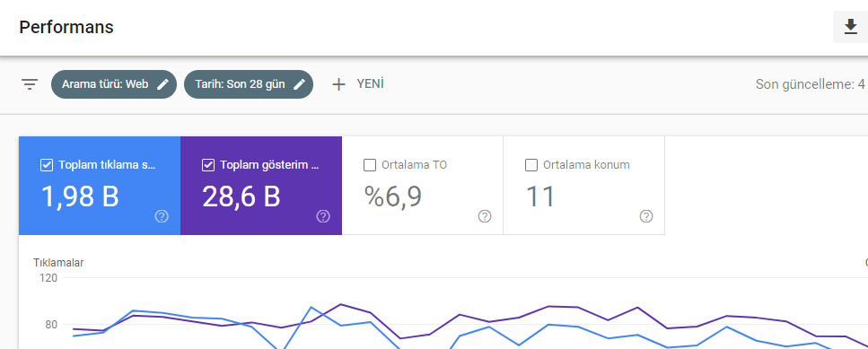Open help icon on total clicks card
Image resolution: width=868 pixels, height=349 pixels.
tap(162, 216)
